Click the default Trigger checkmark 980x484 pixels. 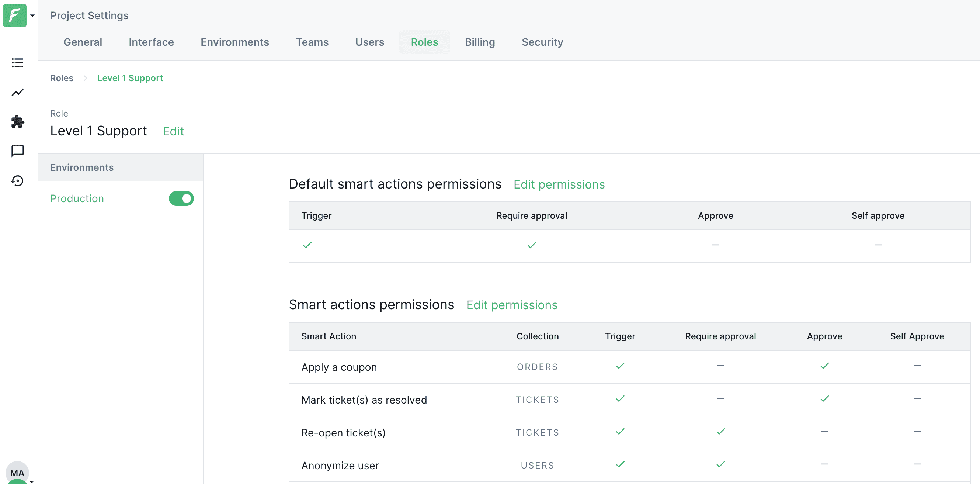coord(307,245)
